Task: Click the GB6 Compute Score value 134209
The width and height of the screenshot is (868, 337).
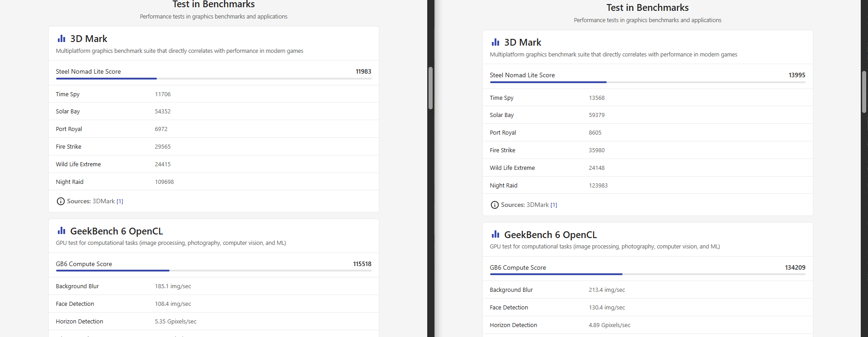Action: [x=795, y=268]
